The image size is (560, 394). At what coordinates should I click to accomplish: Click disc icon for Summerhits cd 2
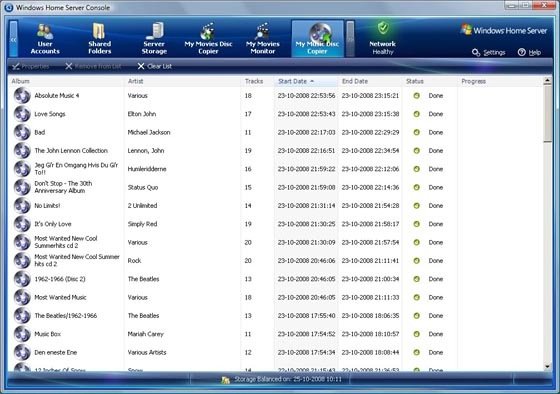22,243
